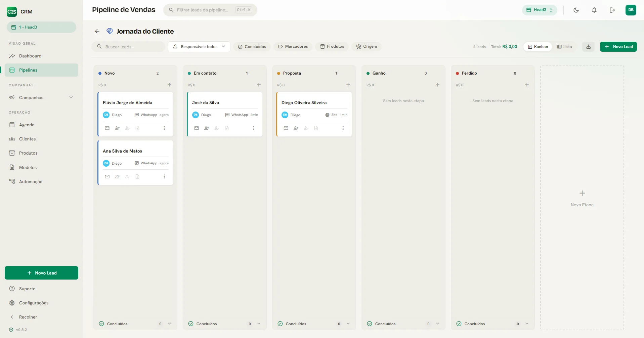This screenshot has width=644, height=338.
Task: Open three-dot menu on José da Silva card
Action: (254, 128)
